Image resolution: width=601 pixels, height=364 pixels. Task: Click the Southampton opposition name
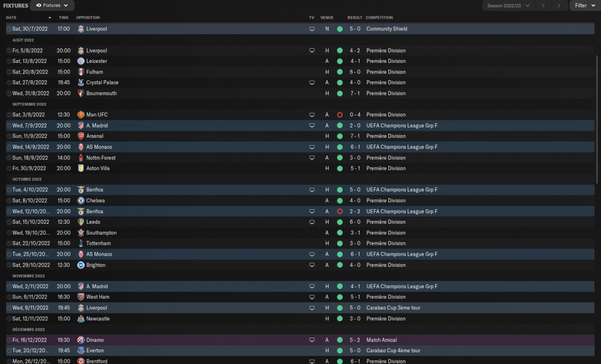point(101,233)
